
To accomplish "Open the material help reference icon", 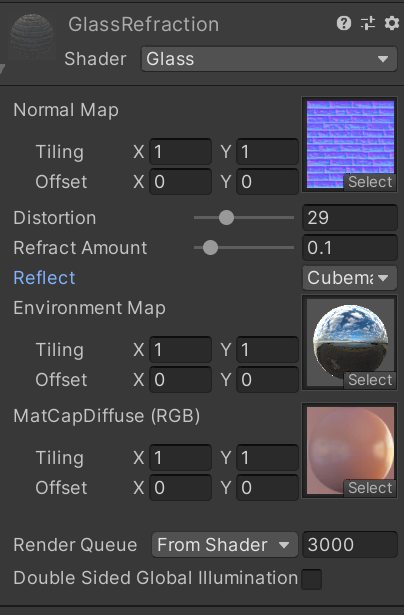I will (x=344, y=24).
